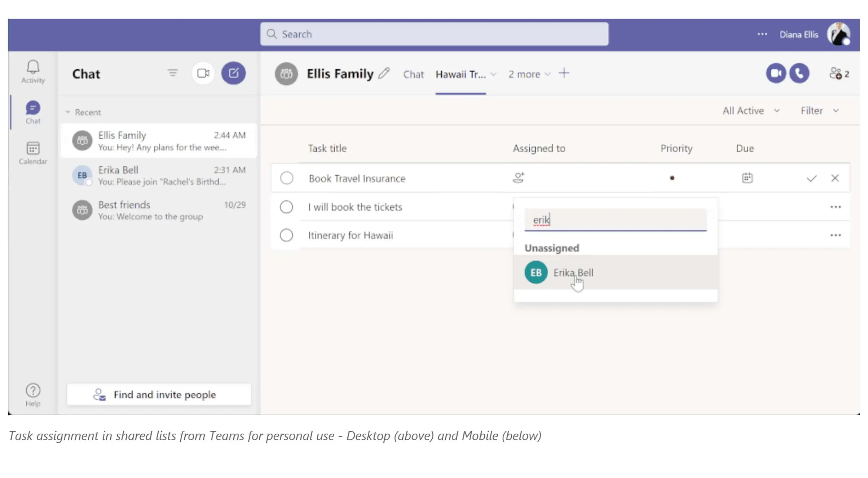Click the Help icon in sidebar
Image resolution: width=868 pixels, height=478 pixels.
pos(33,390)
